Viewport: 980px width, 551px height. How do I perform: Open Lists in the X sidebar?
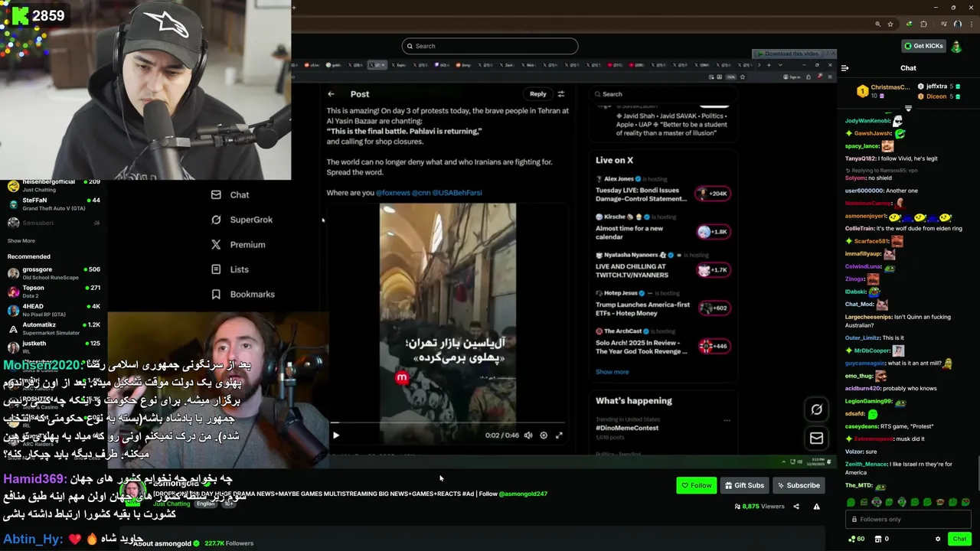230,269
